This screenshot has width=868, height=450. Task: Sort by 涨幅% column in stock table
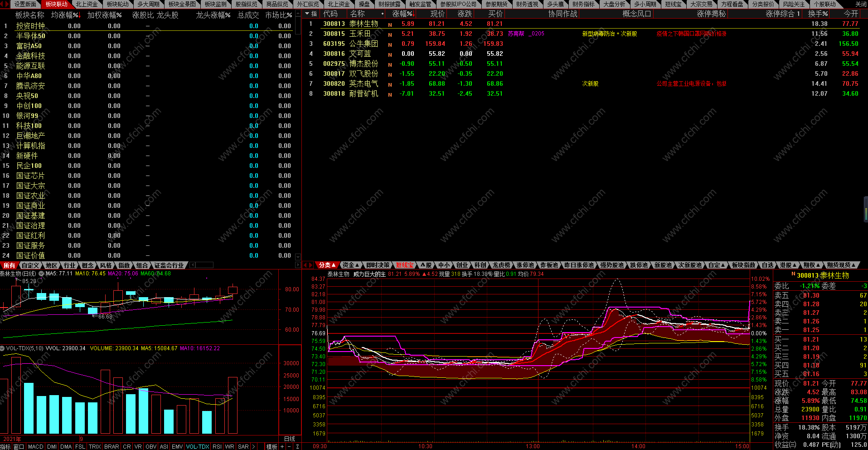coord(403,14)
